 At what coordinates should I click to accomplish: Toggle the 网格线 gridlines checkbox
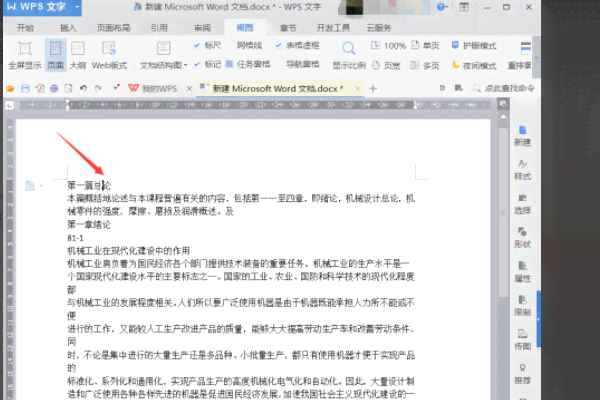point(249,45)
